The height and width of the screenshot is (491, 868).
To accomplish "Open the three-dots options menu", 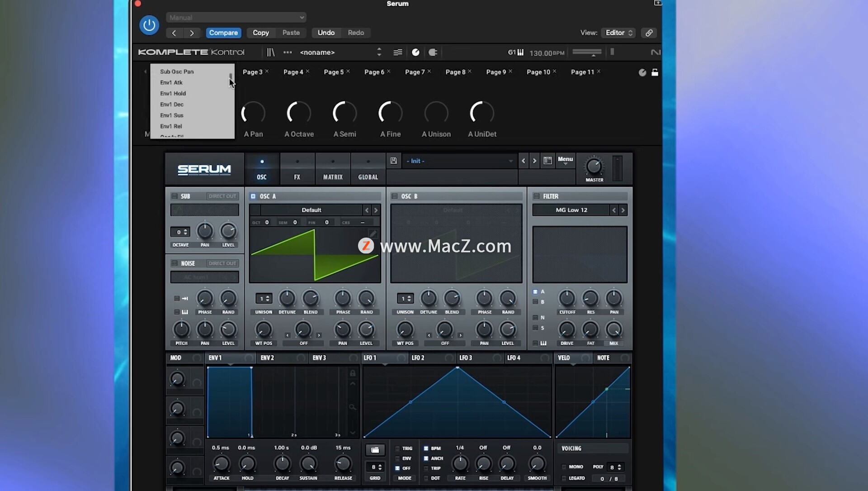I will click(x=288, y=52).
